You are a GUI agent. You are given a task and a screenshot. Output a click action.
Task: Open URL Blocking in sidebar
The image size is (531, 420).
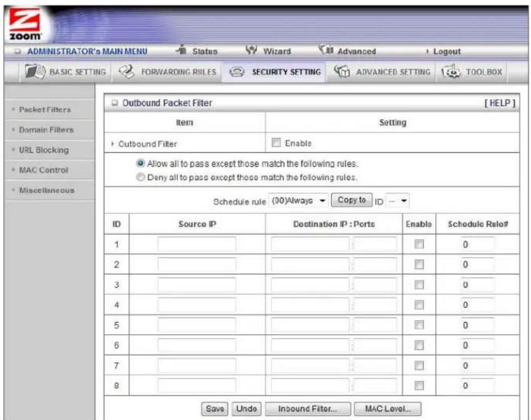pos(44,150)
